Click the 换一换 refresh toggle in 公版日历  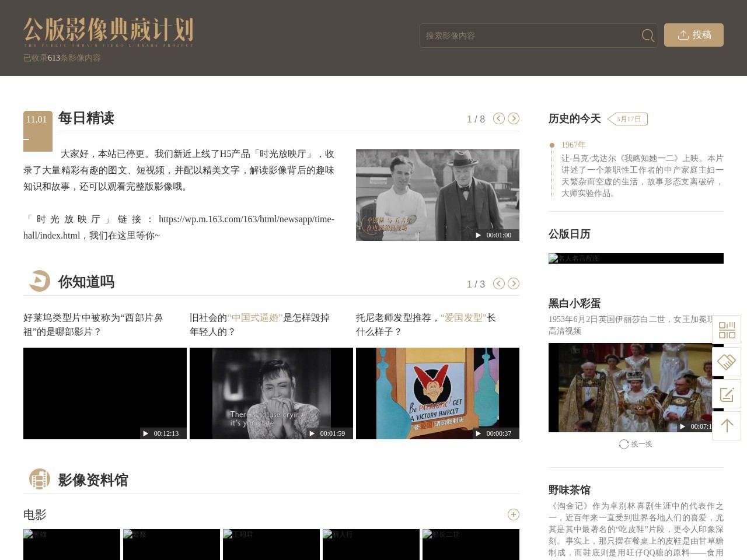[635, 444]
